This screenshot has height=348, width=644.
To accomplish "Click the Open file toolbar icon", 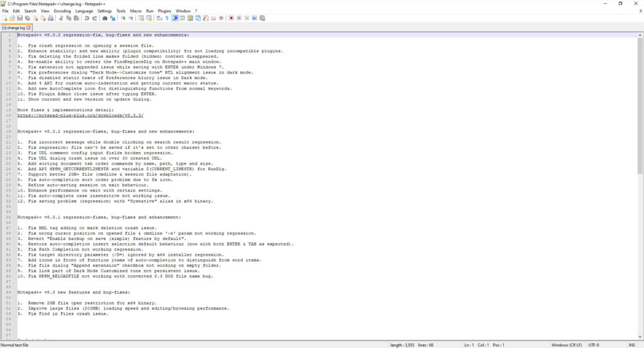I will 12,18.
